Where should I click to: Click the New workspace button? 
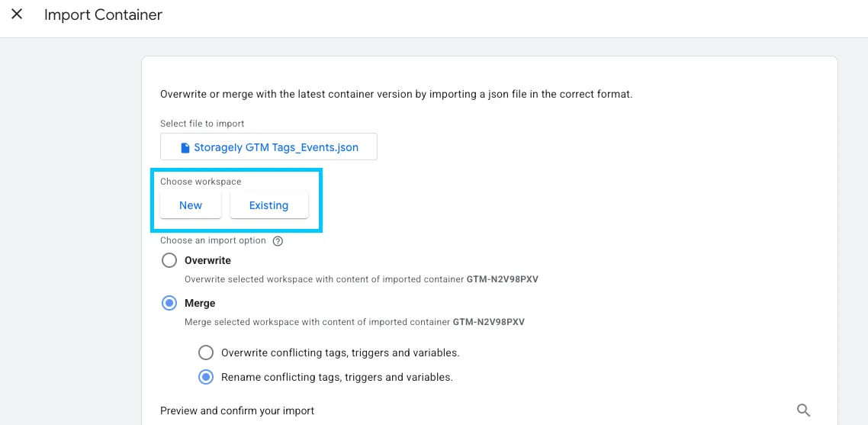click(x=191, y=205)
